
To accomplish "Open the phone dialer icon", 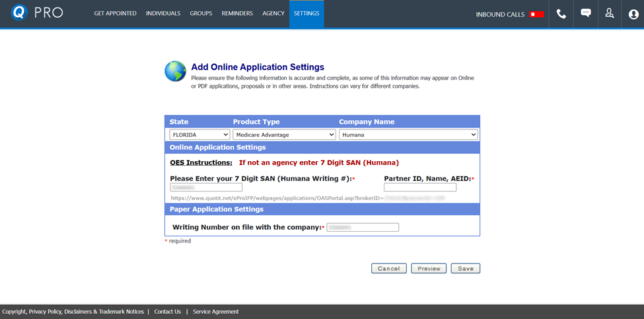I will coord(561,14).
